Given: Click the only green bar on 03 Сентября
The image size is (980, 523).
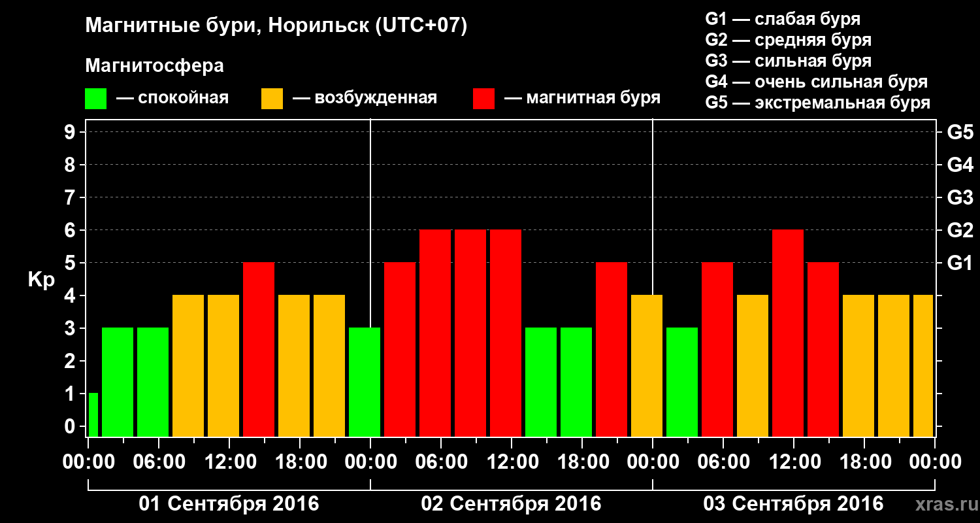Looking at the screenshot, I should pyautogui.click(x=682, y=382).
